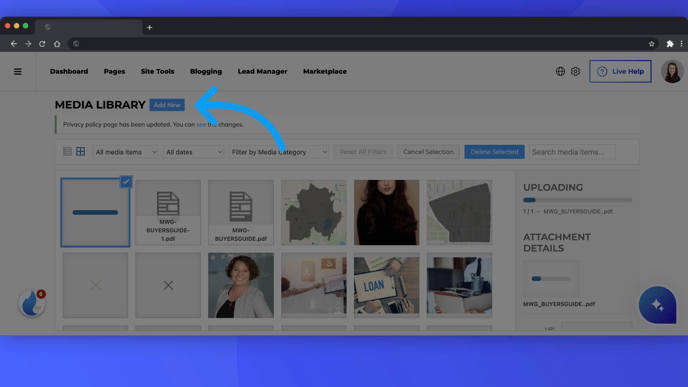Open the Dashboard menu
The image size is (688, 387).
[x=69, y=71]
